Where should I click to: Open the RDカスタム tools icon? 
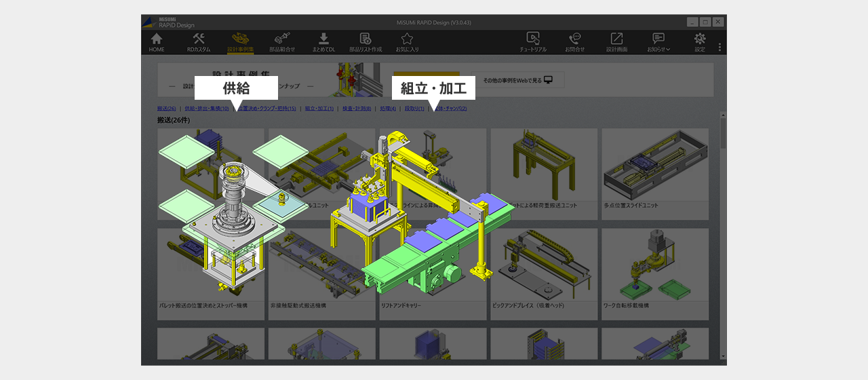pos(199,42)
